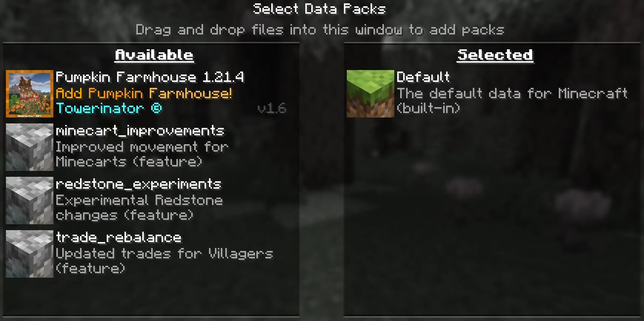Select the Default pack title
Screen dimensions: 644x321
pyautogui.click(x=423, y=77)
